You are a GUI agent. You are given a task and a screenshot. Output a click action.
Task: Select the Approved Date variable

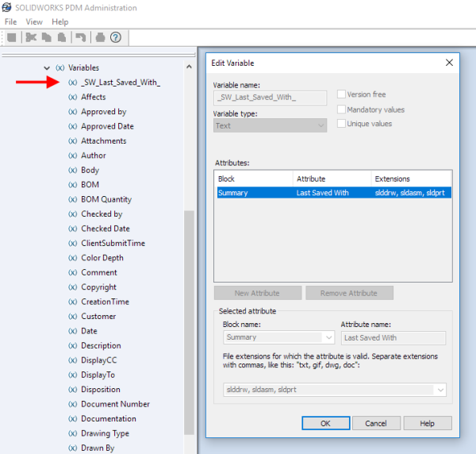pyautogui.click(x=107, y=126)
